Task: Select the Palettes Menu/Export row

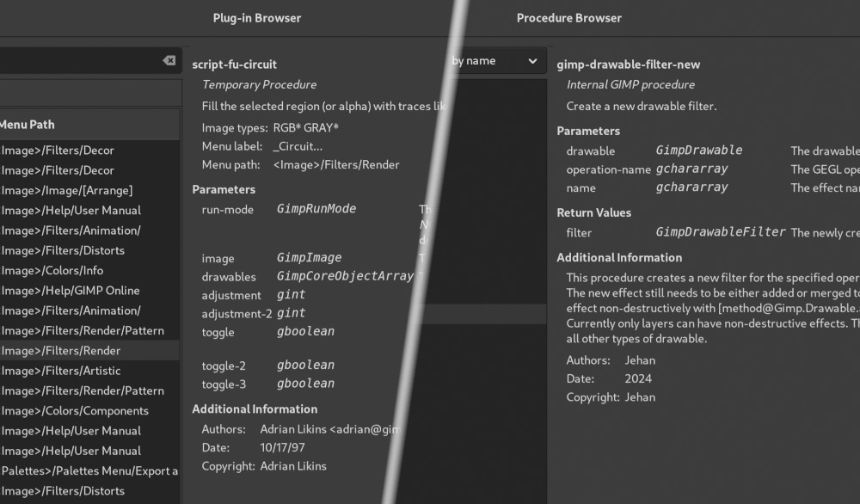Action: click(89, 471)
